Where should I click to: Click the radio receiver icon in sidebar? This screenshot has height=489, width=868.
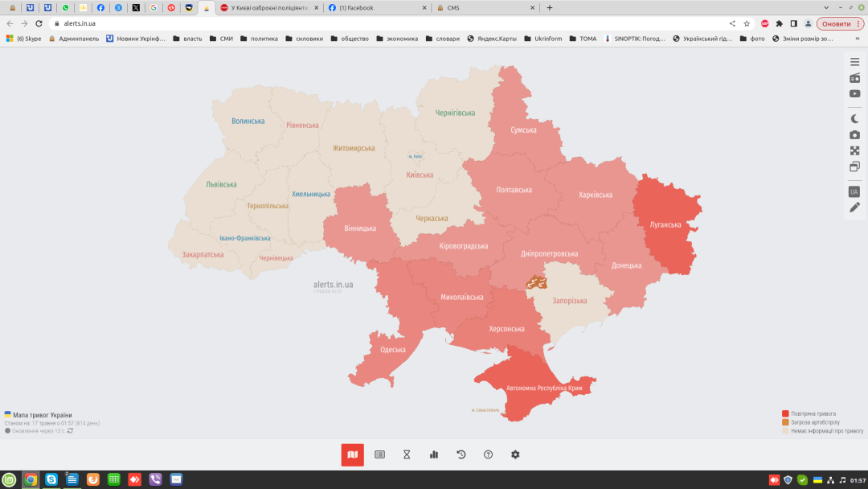pyautogui.click(x=854, y=78)
